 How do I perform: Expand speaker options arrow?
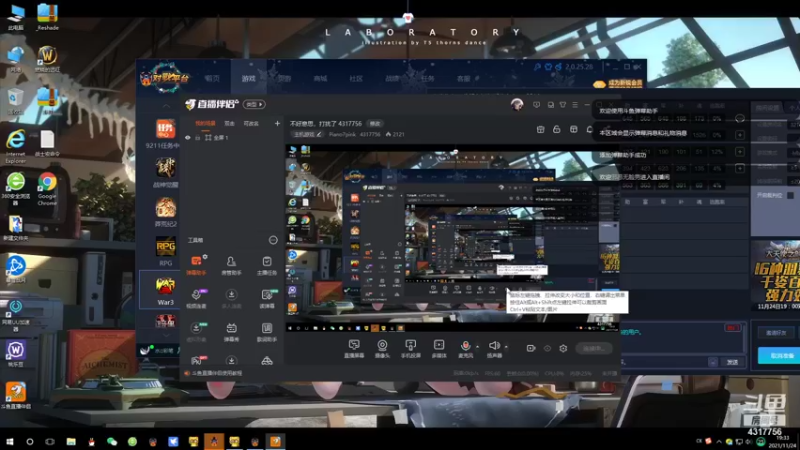506,347
